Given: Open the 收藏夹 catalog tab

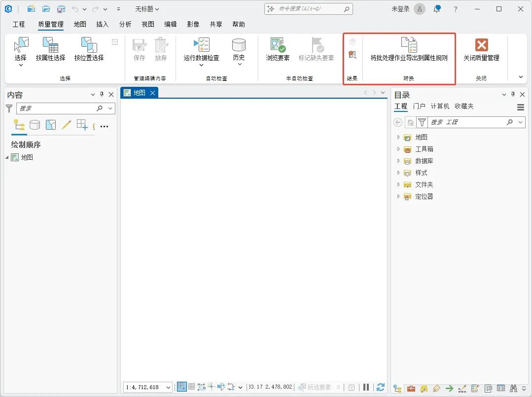Looking at the screenshot, I should click(x=464, y=106).
